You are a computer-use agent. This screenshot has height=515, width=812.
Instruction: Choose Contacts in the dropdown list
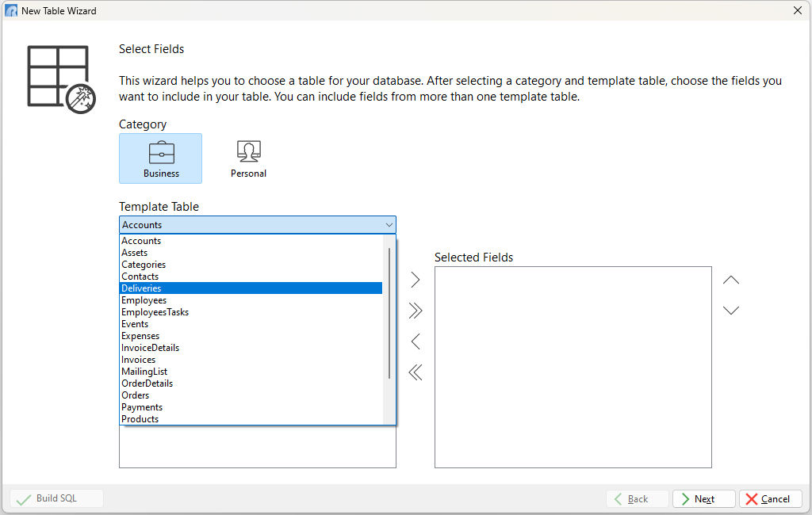point(251,277)
